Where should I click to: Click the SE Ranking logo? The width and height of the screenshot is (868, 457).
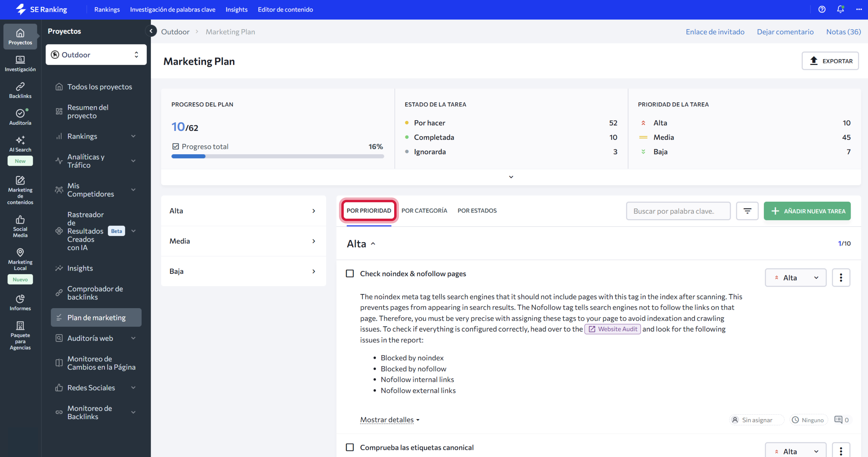tap(41, 10)
